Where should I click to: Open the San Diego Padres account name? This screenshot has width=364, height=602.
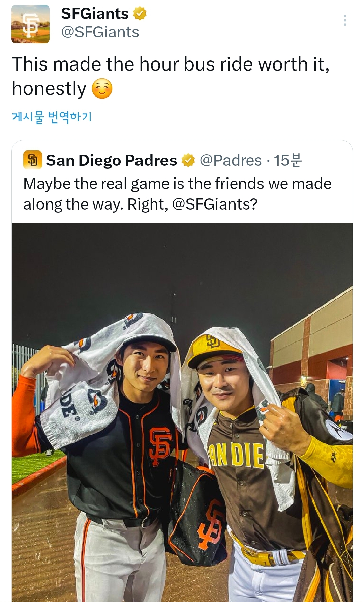111,160
